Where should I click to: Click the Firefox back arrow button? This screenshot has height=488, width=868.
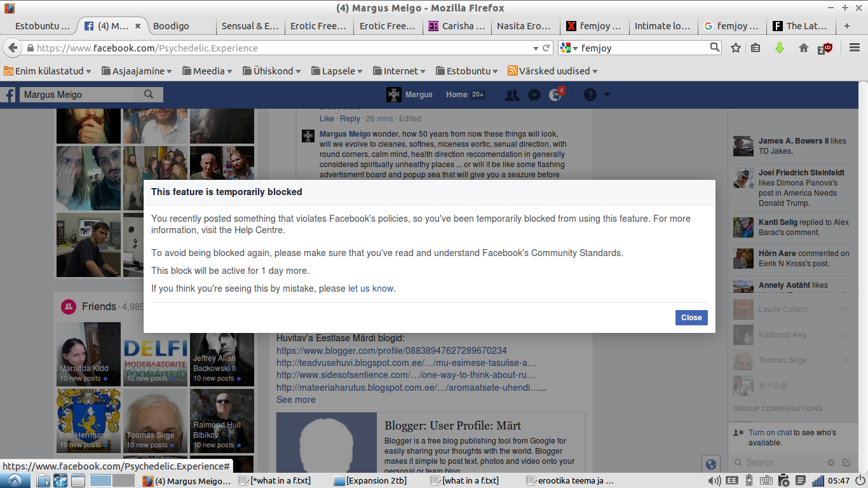pos(12,48)
